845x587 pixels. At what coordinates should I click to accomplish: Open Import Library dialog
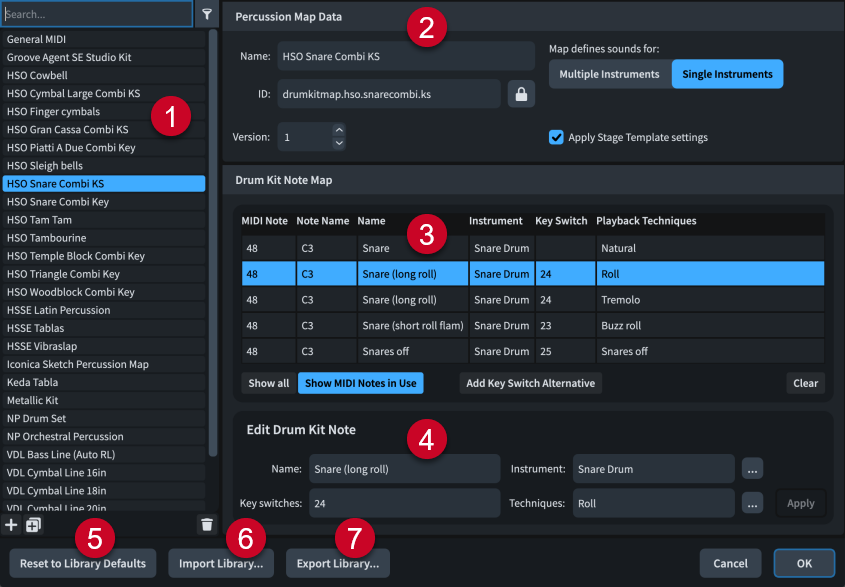coord(221,563)
